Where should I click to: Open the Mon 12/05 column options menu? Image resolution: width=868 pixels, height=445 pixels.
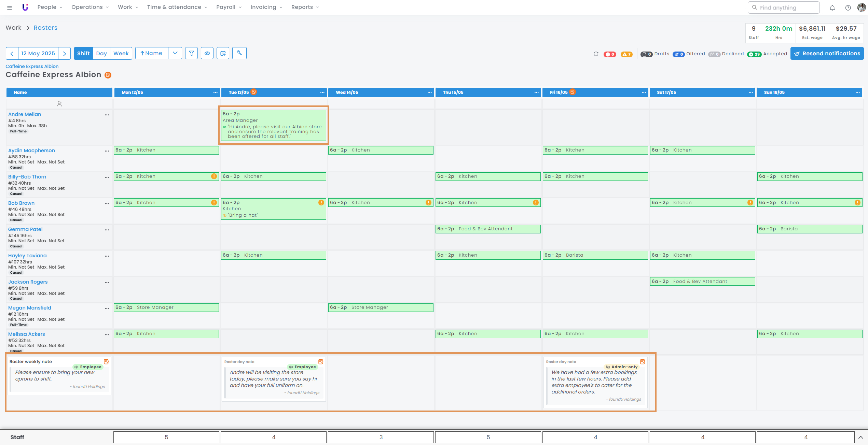[x=215, y=92]
